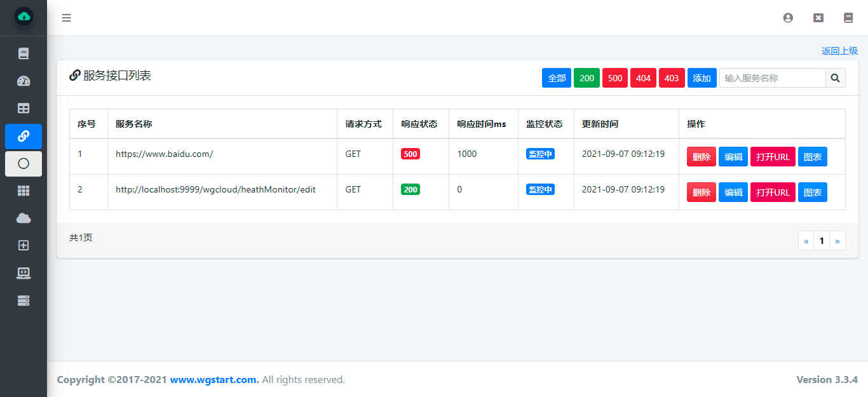Toggle the sidebar with the hamburger icon
The image size is (868, 397).
[x=66, y=18]
